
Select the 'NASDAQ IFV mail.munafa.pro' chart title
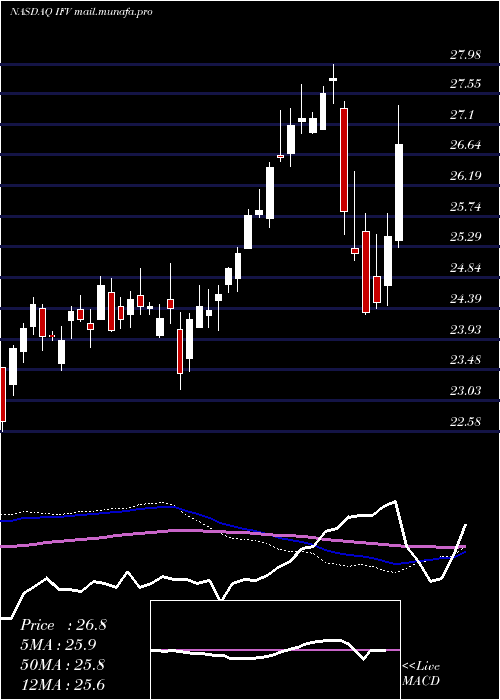coord(80,12)
